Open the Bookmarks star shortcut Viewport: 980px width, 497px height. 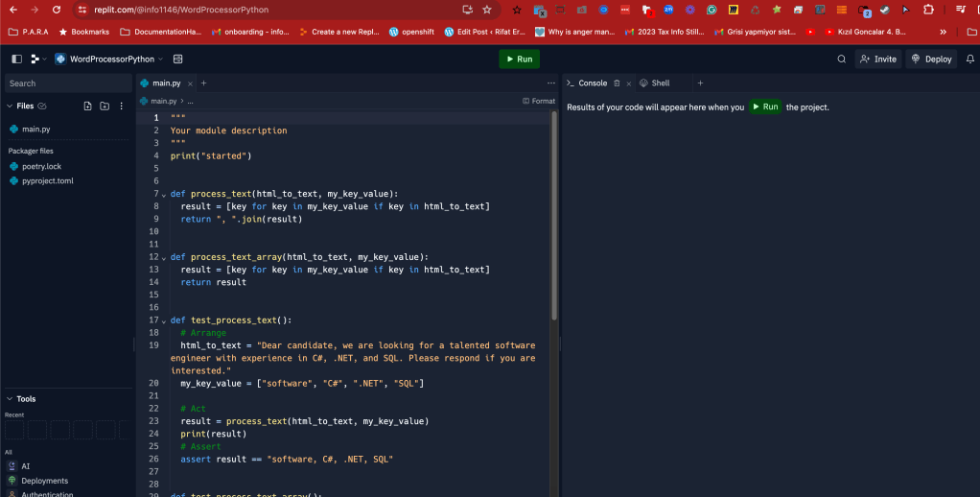pyautogui.click(x=84, y=32)
